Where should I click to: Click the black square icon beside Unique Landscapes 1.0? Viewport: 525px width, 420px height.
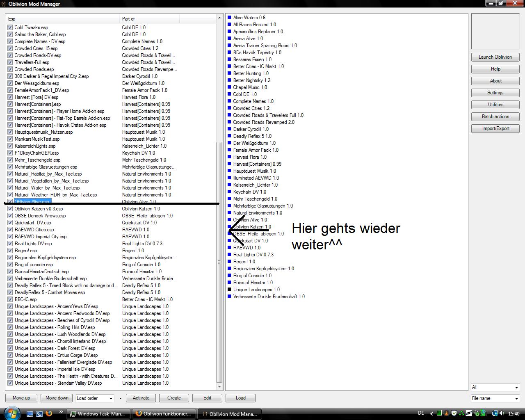(x=230, y=290)
